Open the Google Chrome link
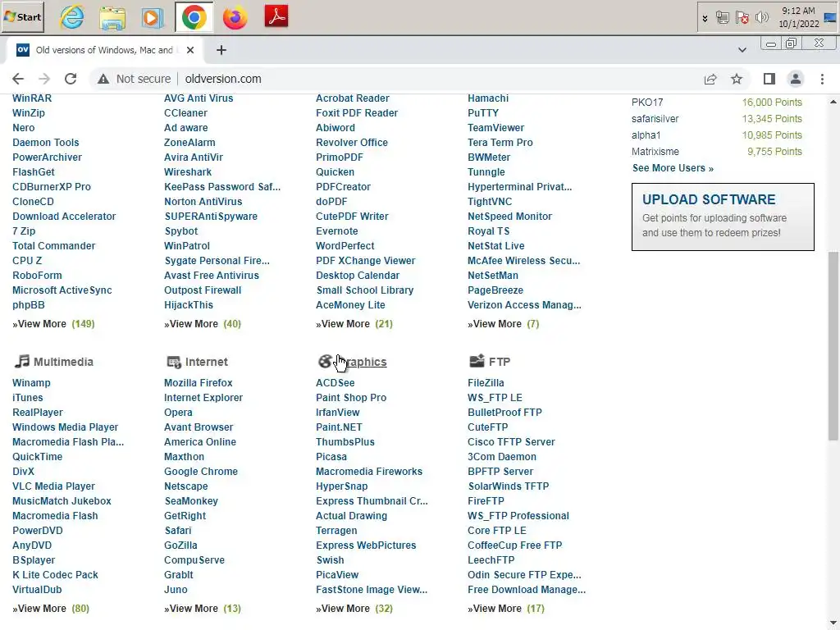The image size is (840, 630). 201,472
